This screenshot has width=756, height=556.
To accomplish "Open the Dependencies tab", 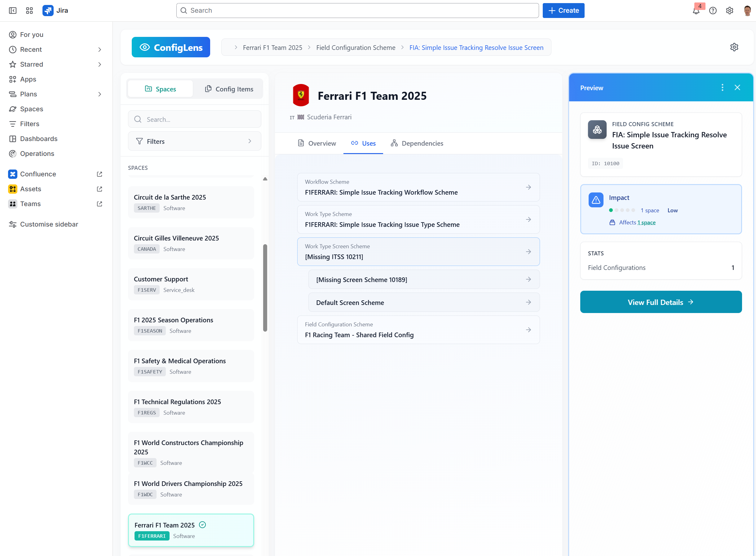I will coord(417,143).
